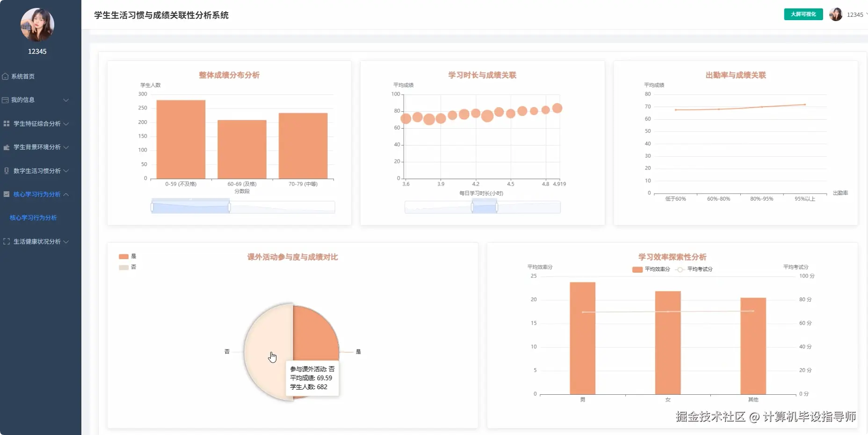Click the frame icon beside 生活健康状况分析
868x435 pixels.
pos(7,241)
